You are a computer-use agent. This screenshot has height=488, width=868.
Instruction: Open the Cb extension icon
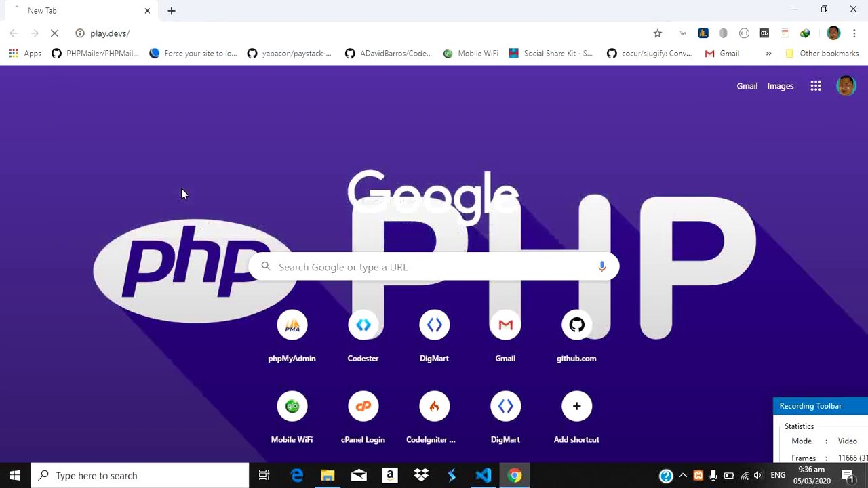pos(764,33)
